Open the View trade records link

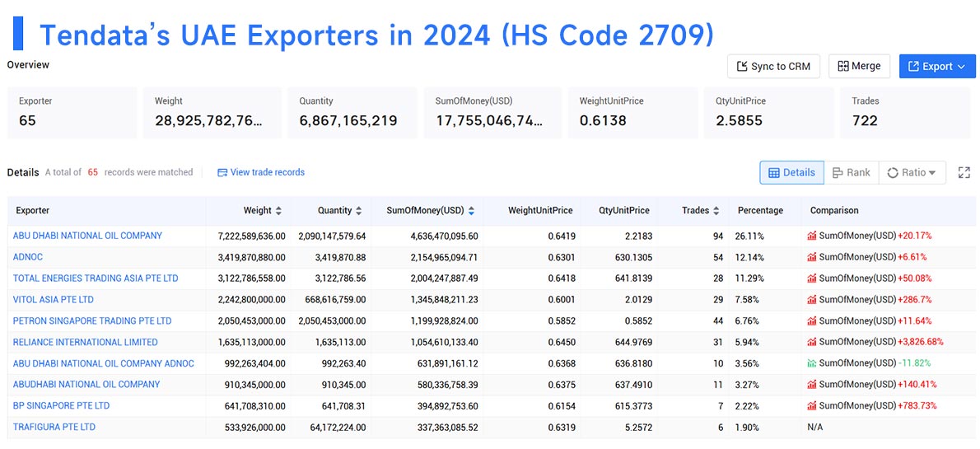click(261, 172)
